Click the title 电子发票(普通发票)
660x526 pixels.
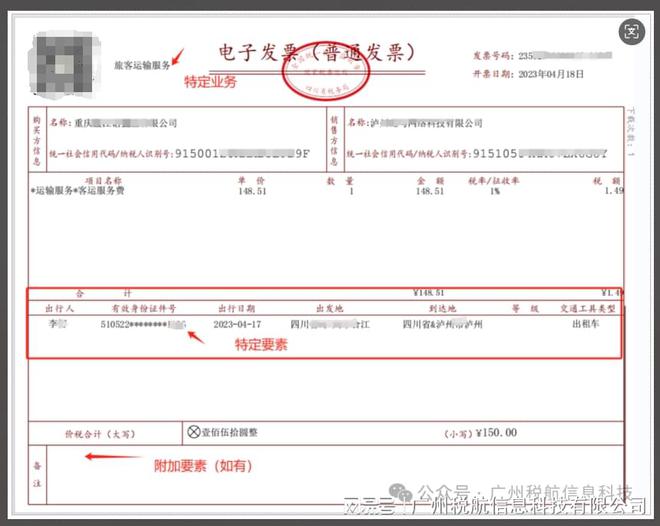point(316,53)
